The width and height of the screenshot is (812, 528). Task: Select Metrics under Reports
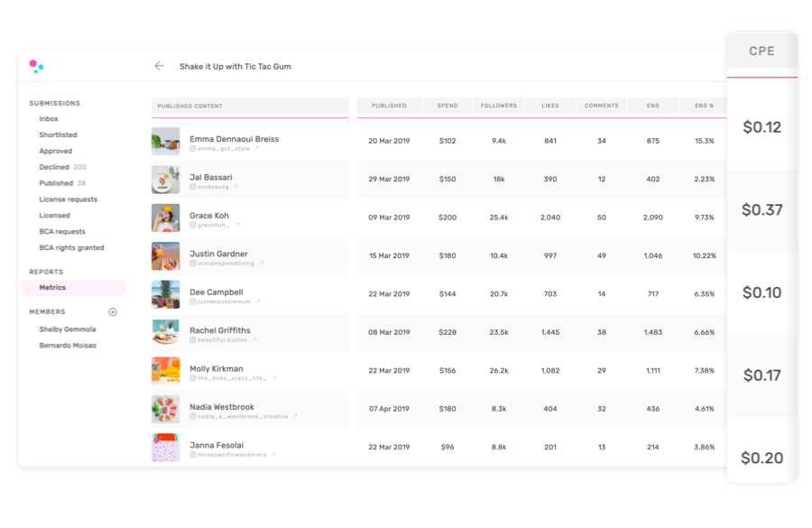point(52,288)
